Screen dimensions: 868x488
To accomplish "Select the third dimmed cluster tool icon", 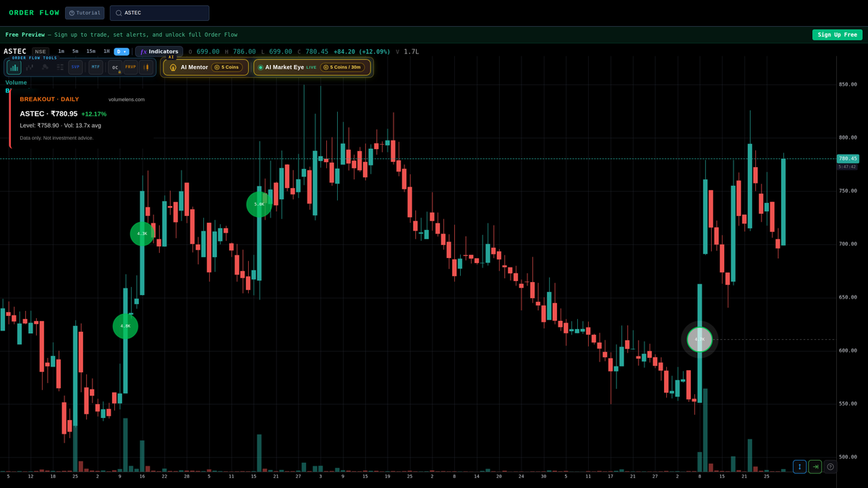I will point(45,67).
